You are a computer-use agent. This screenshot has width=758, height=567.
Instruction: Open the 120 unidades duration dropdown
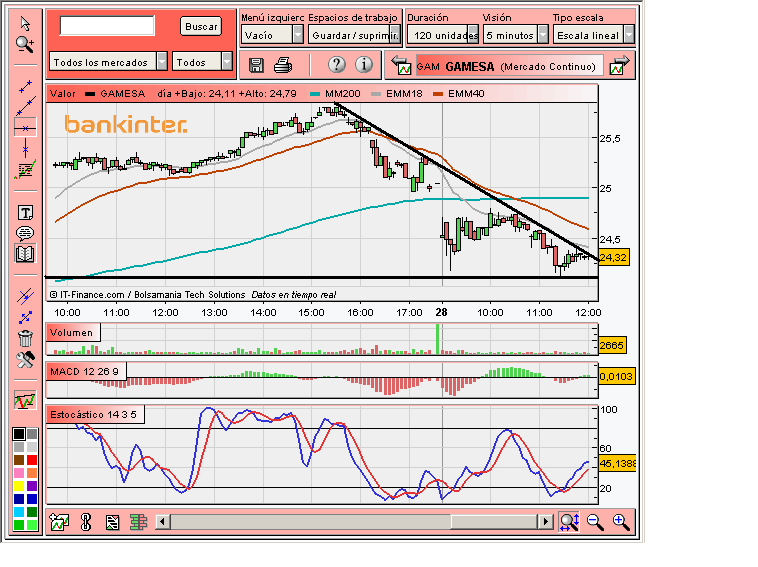click(443, 35)
